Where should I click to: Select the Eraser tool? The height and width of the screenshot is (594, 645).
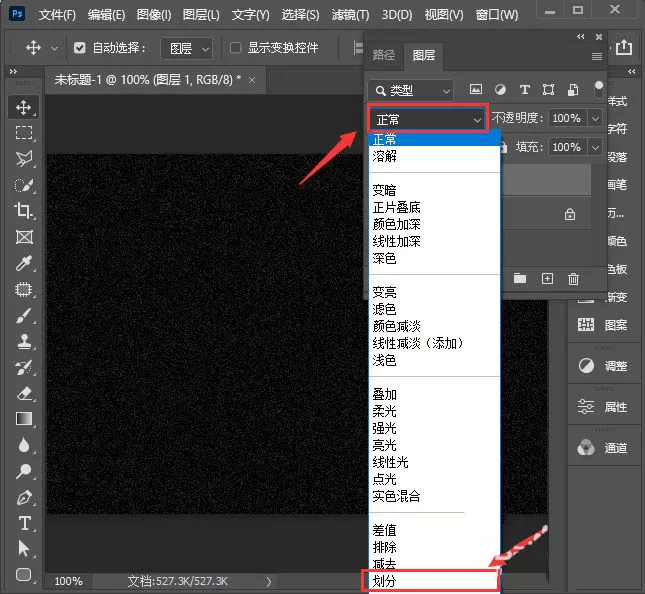(24, 393)
